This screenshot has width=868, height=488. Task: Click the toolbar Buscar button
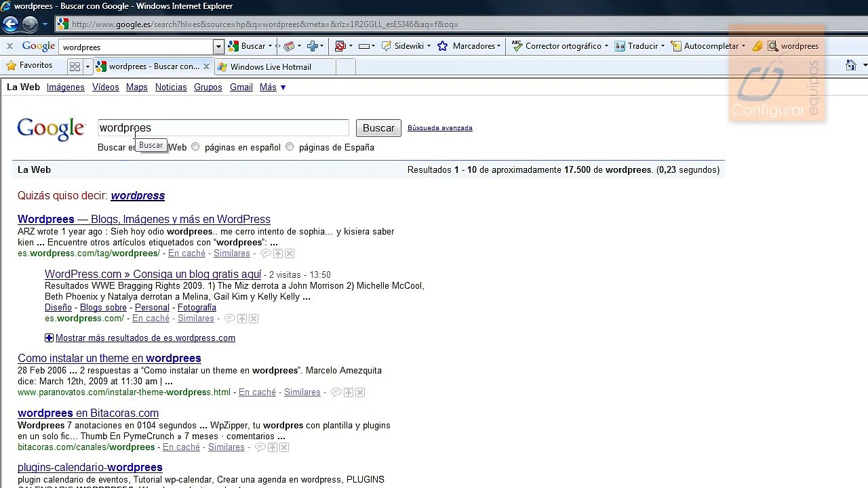[248, 46]
